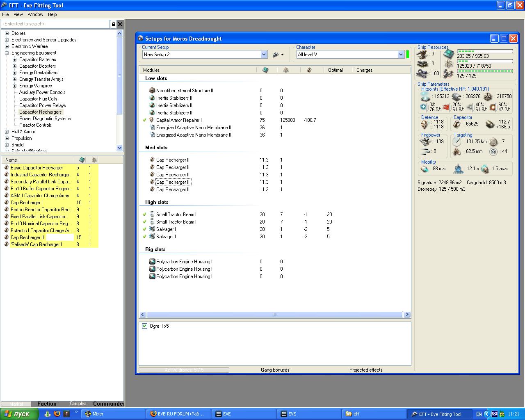The width and height of the screenshot is (525, 420).
Task: Toggle active checkmark on Capital Armor Repairer I
Action: pyautogui.click(x=144, y=120)
